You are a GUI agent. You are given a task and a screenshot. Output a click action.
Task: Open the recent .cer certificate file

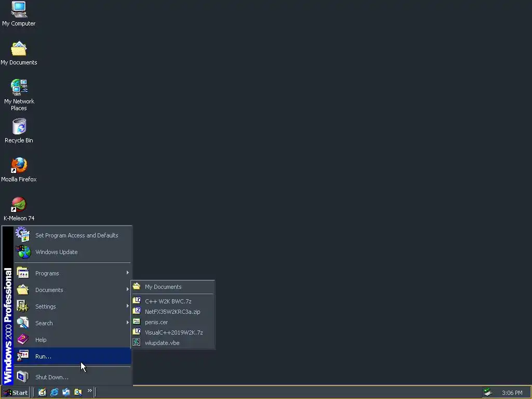click(172, 322)
